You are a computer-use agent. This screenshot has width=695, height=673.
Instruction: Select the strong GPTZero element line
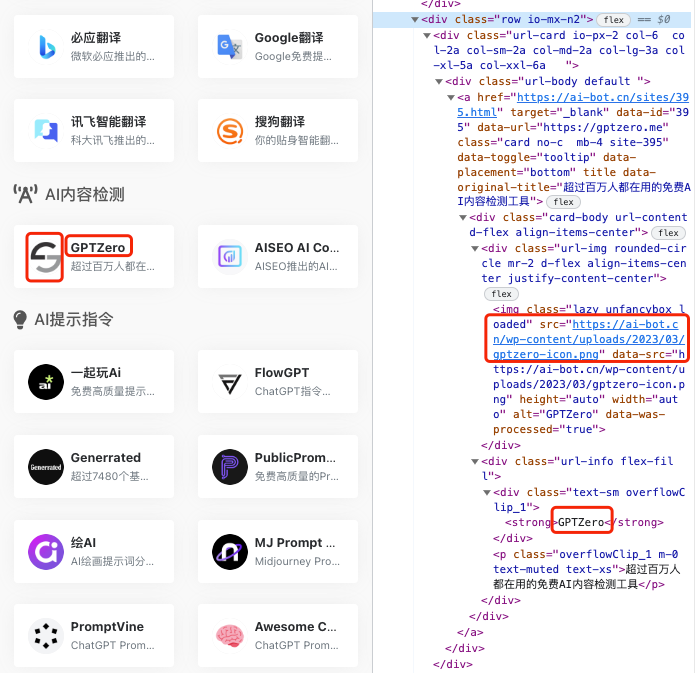[584, 522]
